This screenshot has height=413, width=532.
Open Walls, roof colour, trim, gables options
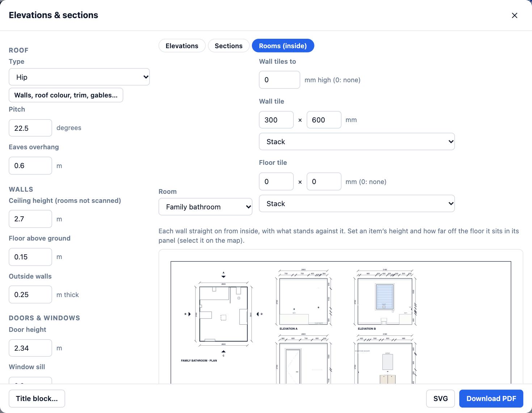click(x=66, y=95)
